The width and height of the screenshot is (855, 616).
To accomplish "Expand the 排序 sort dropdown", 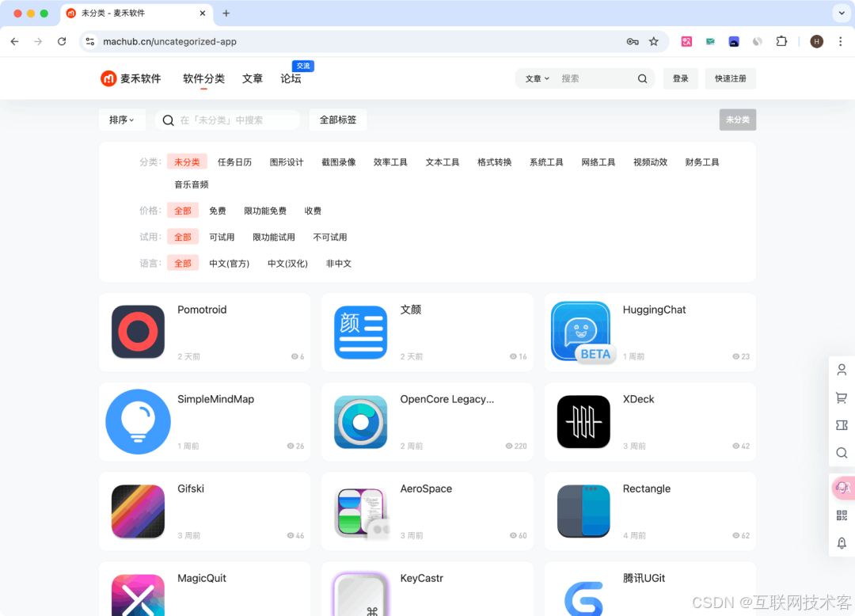I will (x=122, y=120).
